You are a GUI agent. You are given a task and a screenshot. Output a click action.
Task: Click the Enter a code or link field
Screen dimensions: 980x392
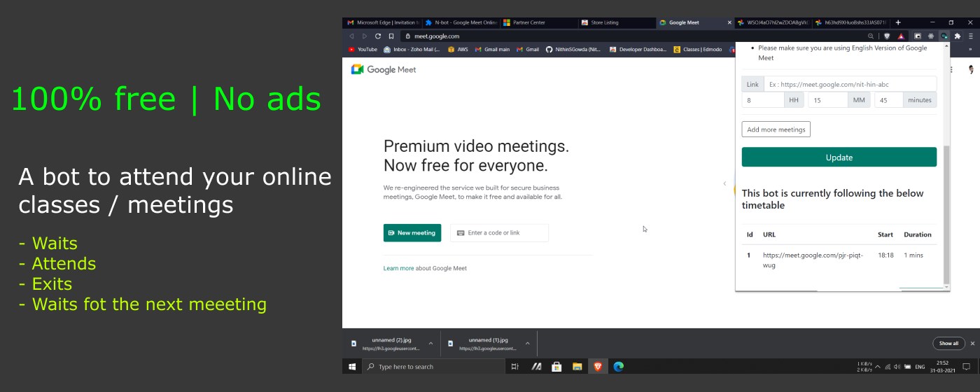click(500, 233)
